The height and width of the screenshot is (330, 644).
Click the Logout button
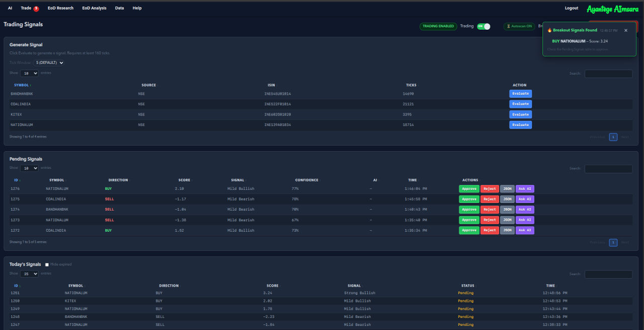coord(571,8)
